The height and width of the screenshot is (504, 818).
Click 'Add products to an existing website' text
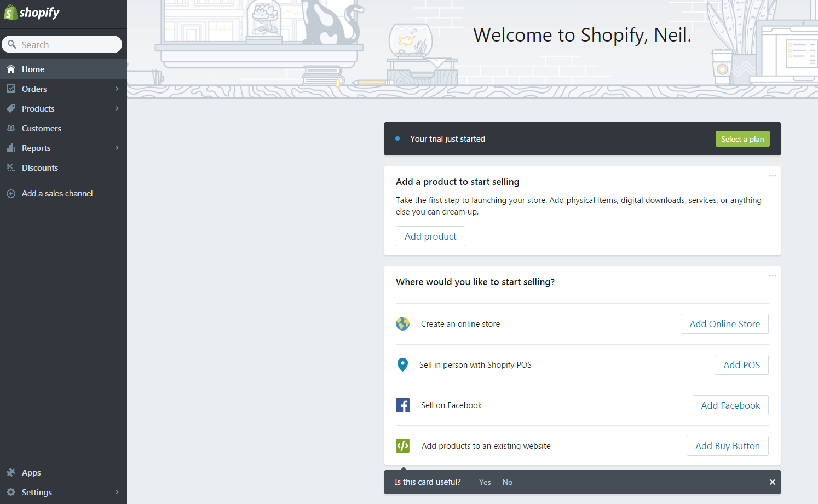click(x=486, y=446)
